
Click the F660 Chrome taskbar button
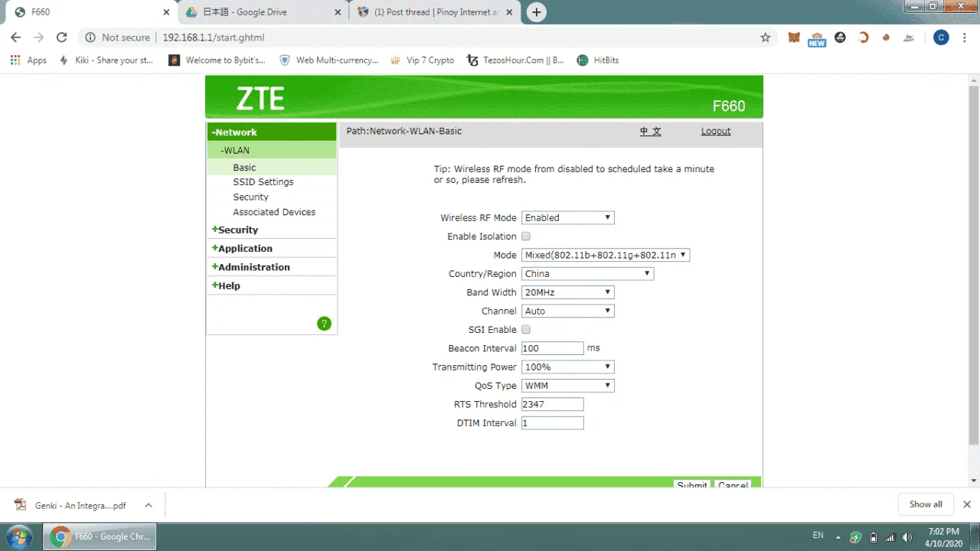coord(100,536)
